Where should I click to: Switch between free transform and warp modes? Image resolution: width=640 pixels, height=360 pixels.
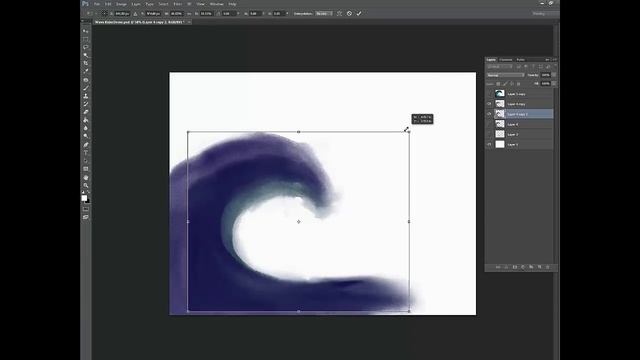[x=339, y=13]
